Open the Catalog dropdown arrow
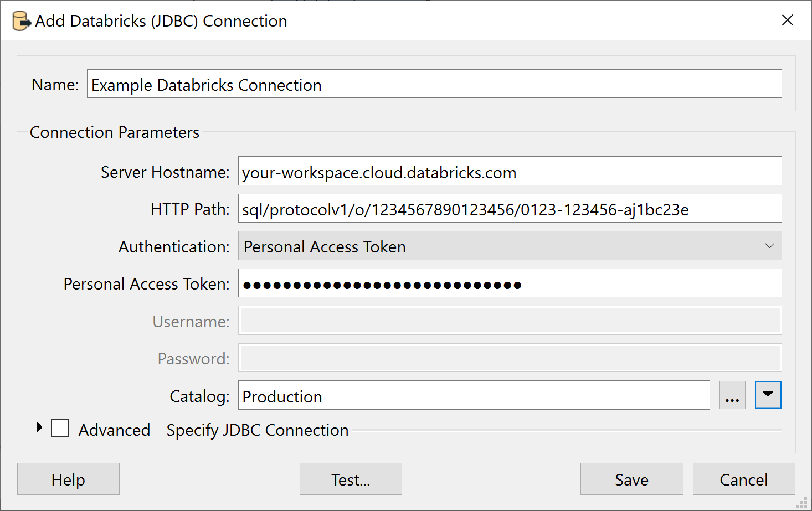Viewport: 812px width, 511px height. 768,395
